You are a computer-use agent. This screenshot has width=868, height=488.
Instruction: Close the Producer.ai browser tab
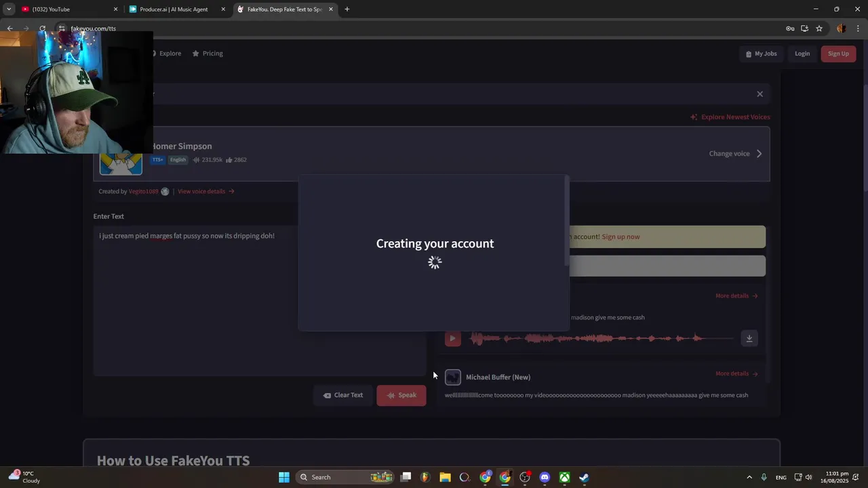pyautogui.click(x=223, y=9)
